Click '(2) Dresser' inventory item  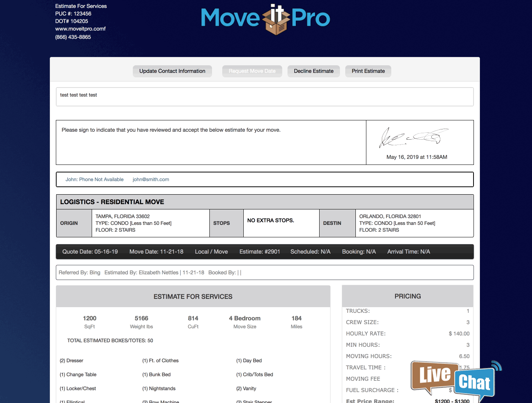(x=72, y=361)
